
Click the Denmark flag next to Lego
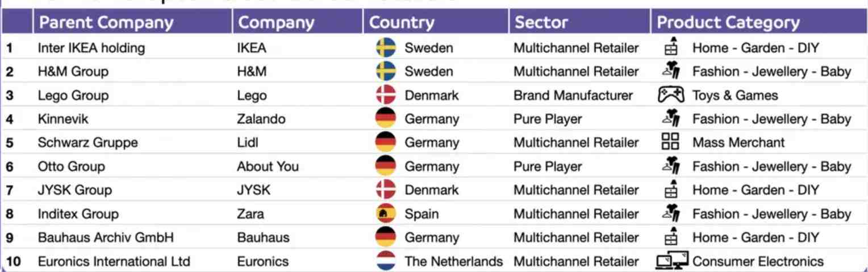386,95
